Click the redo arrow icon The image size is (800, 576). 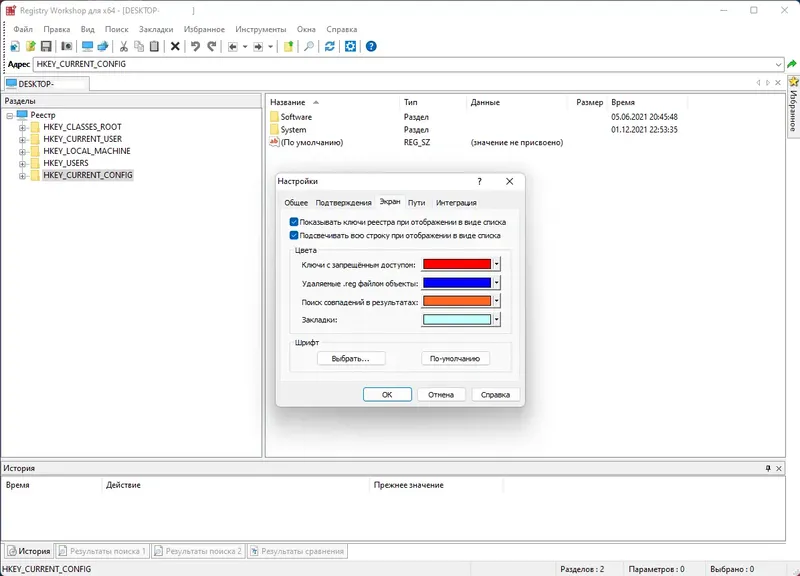(x=211, y=46)
